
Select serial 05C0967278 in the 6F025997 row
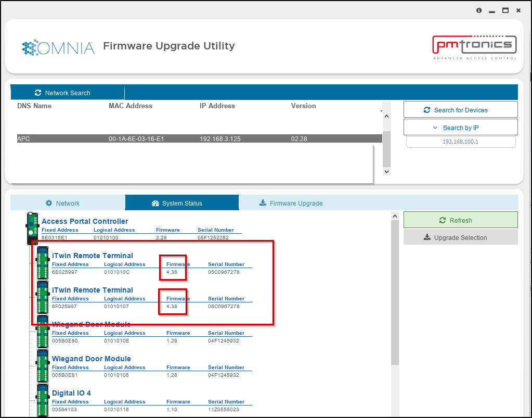click(x=224, y=306)
